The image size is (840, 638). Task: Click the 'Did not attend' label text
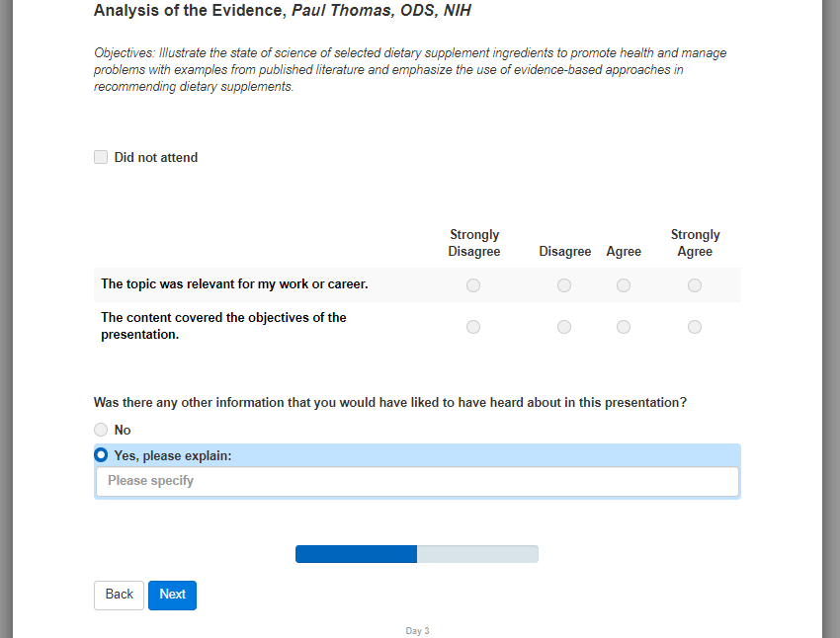(156, 157)
